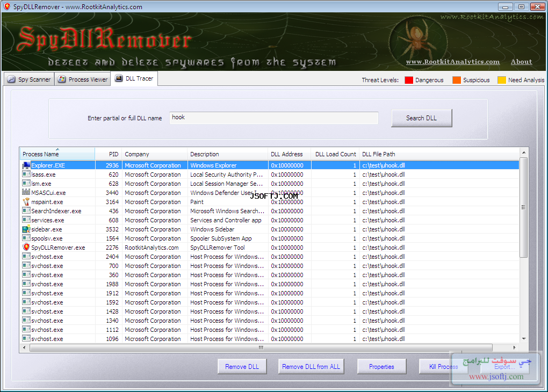Click the Dangerous red threat swatch
The width and height of the screenshot is (548, 392).
[408, 80]
